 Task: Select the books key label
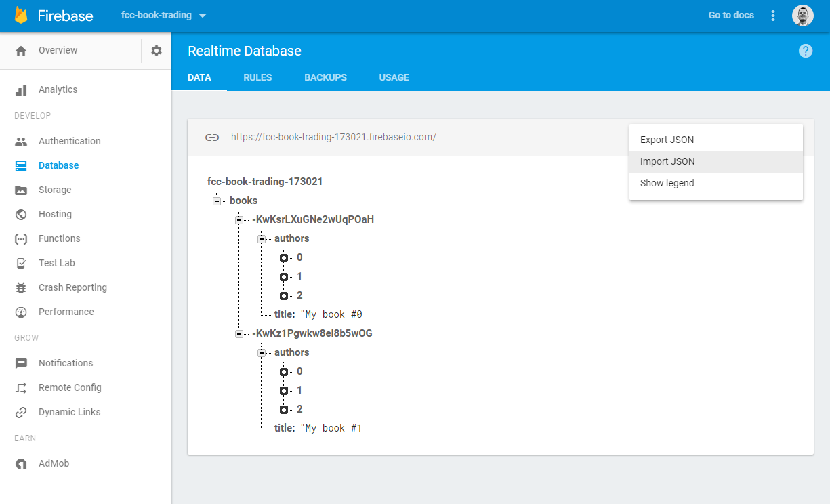pyautogui.click(x=243, y=201)
